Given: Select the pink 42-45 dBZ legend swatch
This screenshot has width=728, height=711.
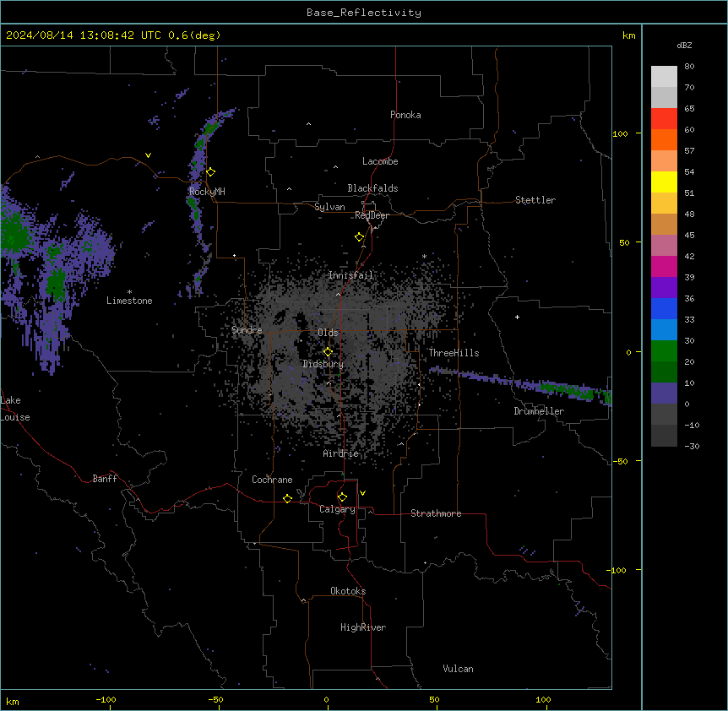Looking at the screenshot, I should [x=664, y=245].
